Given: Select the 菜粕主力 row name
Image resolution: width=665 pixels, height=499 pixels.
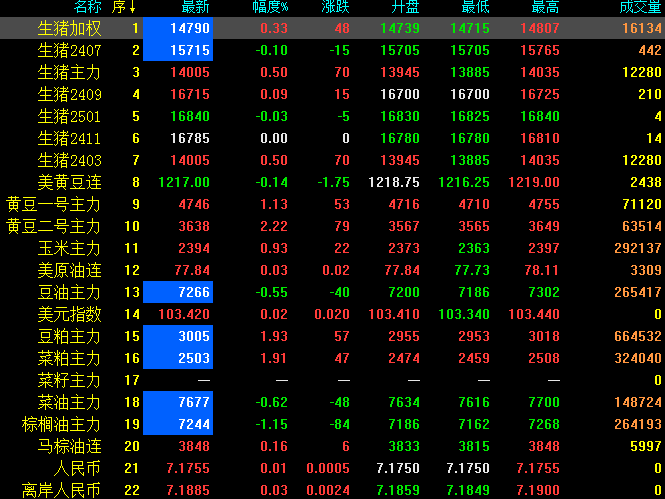Looking at the screenshot, I should 70,359.
